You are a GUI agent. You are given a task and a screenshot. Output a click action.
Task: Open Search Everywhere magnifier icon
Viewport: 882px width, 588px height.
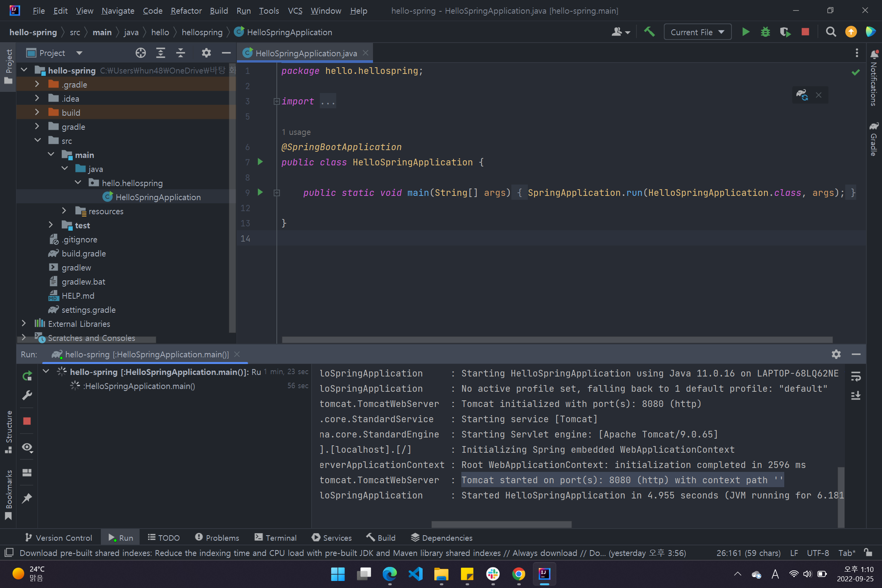[831, 32]
